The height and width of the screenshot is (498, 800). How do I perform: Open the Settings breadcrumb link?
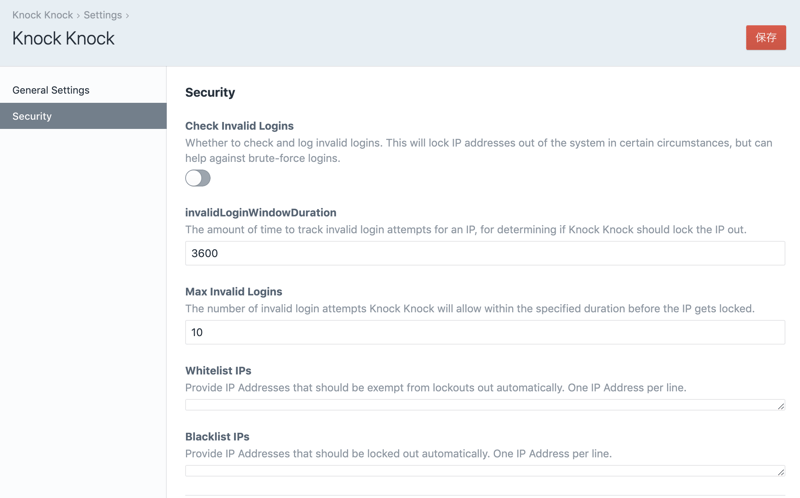point(102,15)
